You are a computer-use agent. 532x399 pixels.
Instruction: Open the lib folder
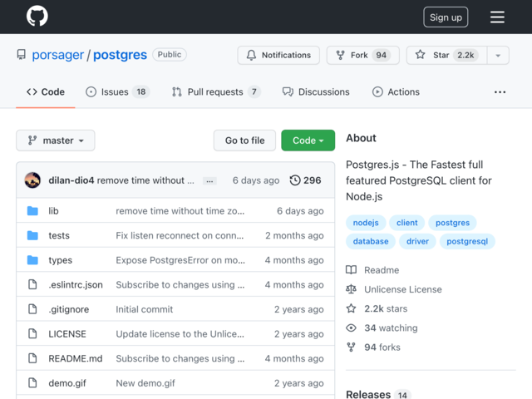click(x=53, y=210)
